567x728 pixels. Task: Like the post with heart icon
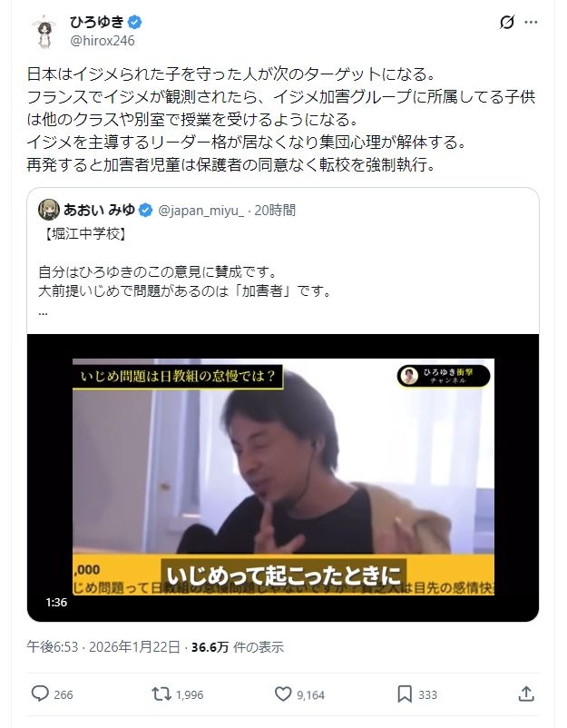(283, 694)
